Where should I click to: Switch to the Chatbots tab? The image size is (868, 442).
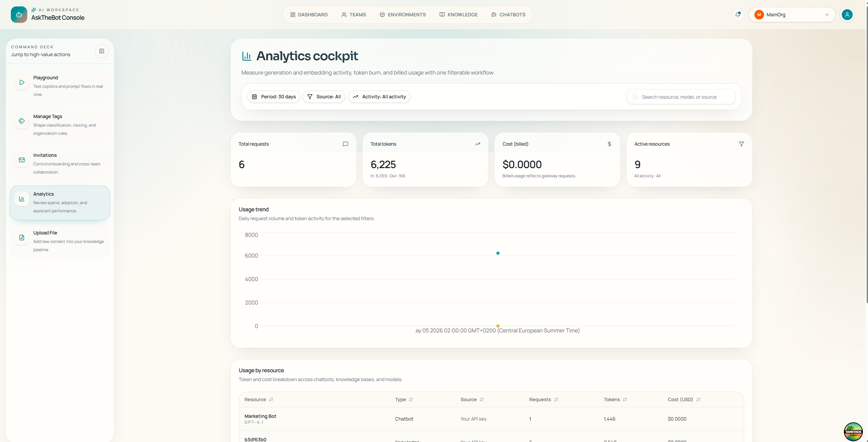pos(508,15)
